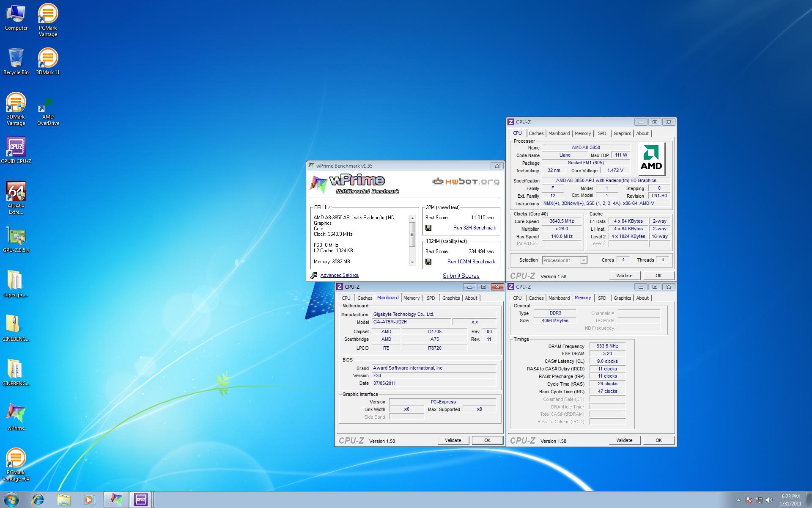This screenshot has height=508, width=812.
Task: Select Caches tab in Memory CPU-Z window
Action: [536, 298]
